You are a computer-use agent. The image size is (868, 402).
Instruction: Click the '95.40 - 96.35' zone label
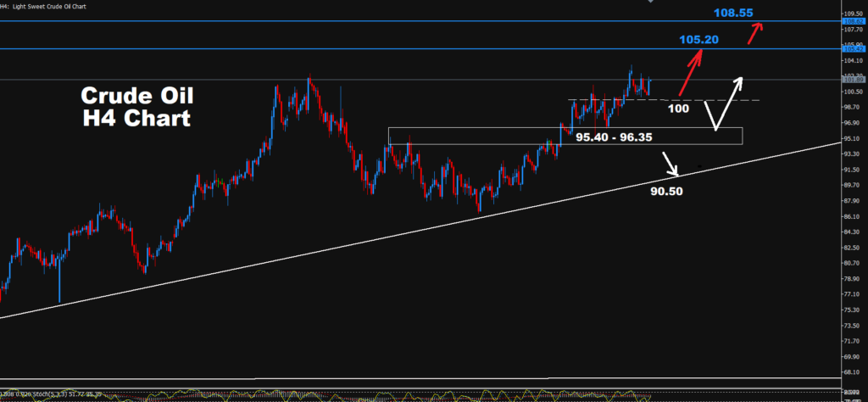coord(612,137)
